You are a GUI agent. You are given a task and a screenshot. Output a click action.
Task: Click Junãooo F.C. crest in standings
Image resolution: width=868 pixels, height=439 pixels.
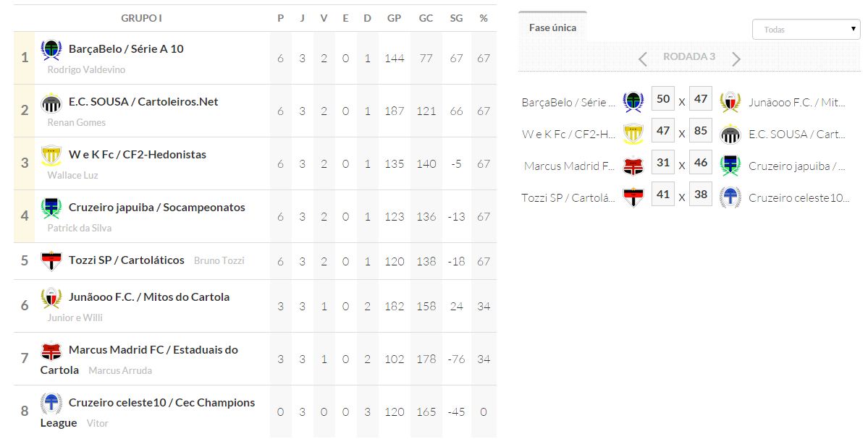51,297
